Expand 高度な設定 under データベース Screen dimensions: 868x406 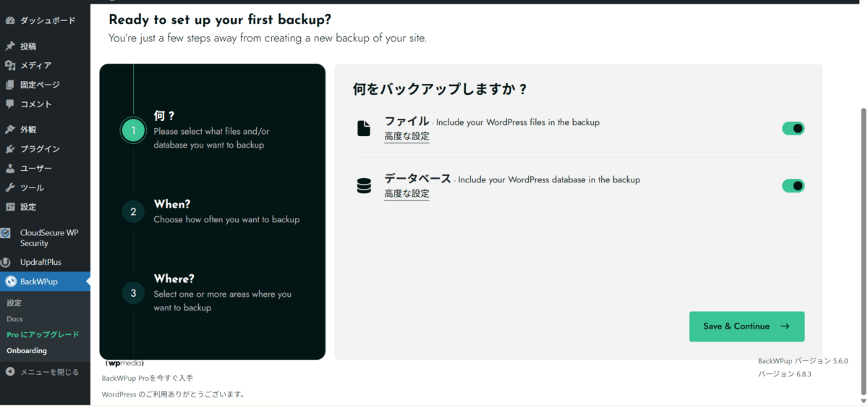[407, 193]
